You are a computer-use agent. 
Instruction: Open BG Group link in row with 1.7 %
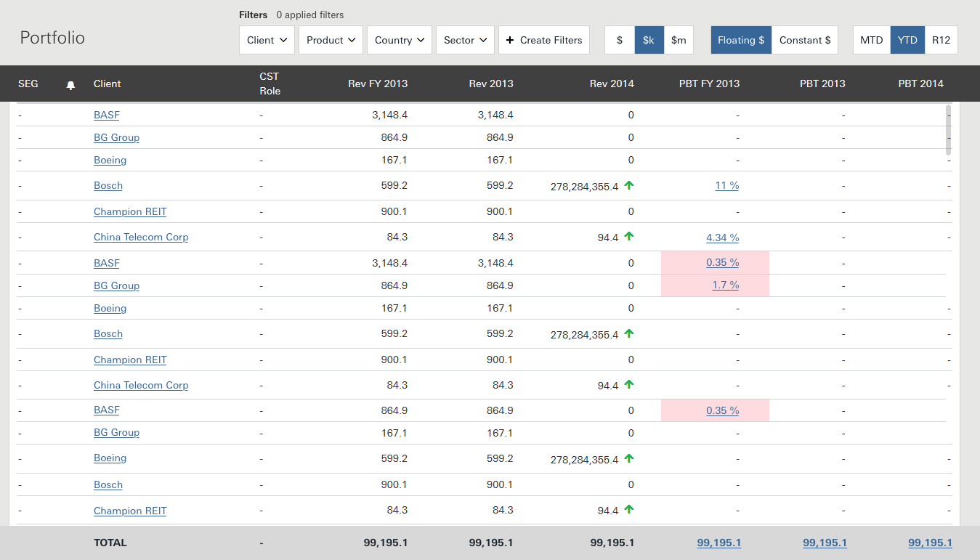(116, 286)
